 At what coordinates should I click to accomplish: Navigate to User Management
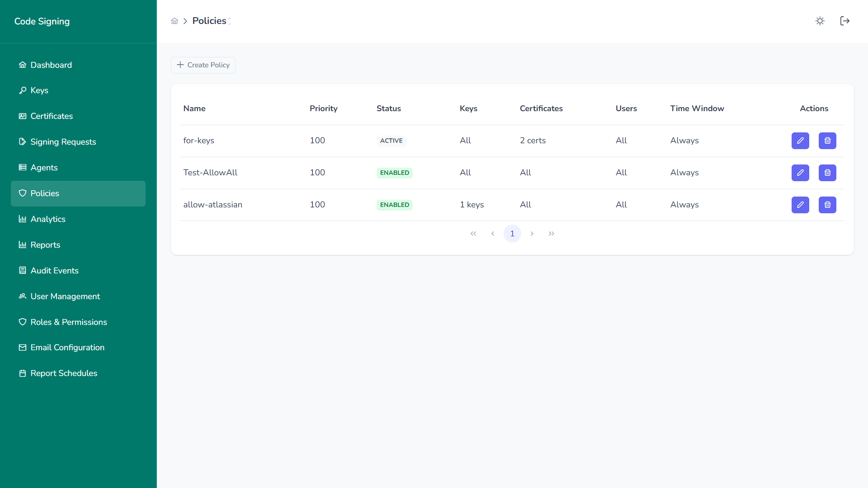pyautogui.click(x=65, y=296)
